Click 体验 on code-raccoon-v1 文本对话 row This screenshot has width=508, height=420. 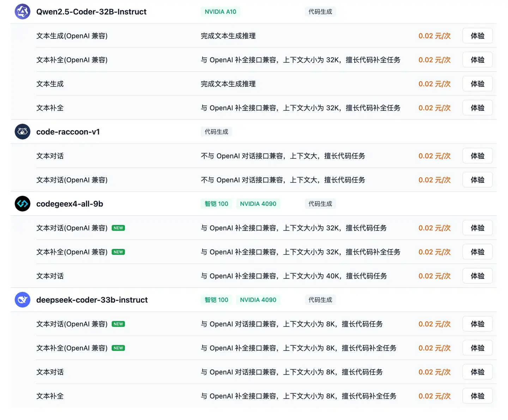click(477, 156)
